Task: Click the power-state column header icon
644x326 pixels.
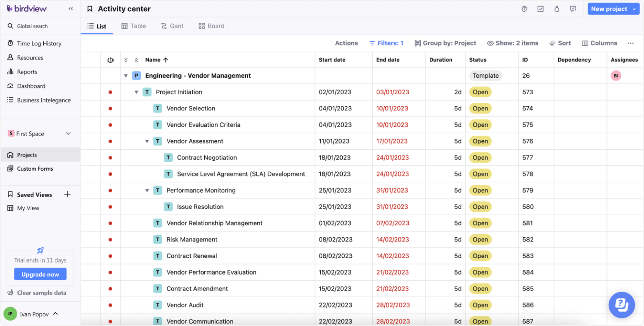Action: 110,60
